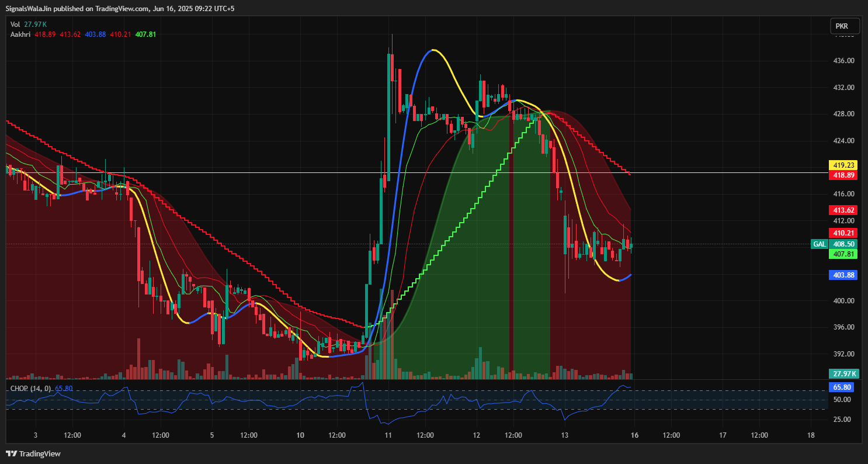
Task: Click the 412.00 price scale tick
Action: tap(844, 221)
